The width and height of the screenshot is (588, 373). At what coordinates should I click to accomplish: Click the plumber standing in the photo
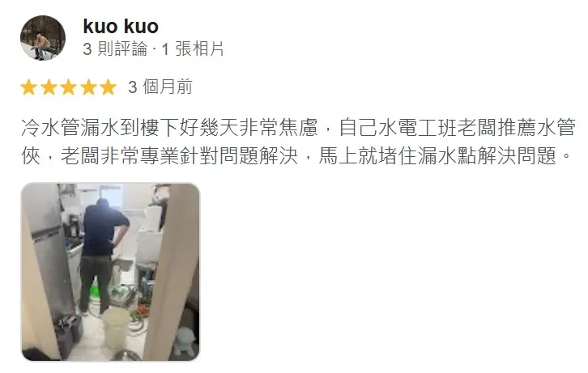pyautogui.click(x=104, y=256)
